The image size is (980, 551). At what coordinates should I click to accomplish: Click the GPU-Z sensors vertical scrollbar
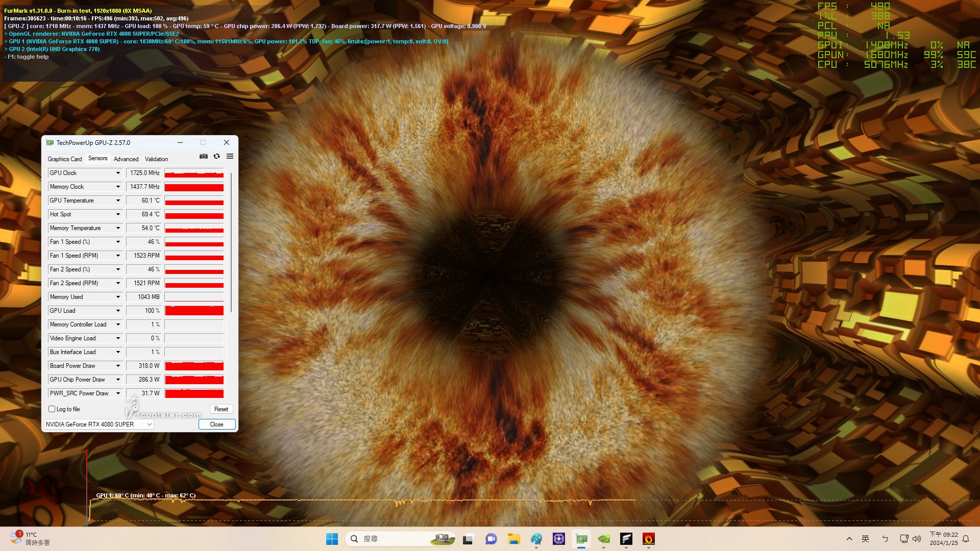(231, 242)
